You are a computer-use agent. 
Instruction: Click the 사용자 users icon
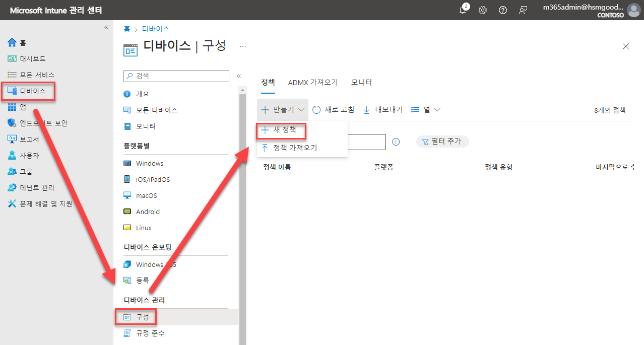(11, 155)
